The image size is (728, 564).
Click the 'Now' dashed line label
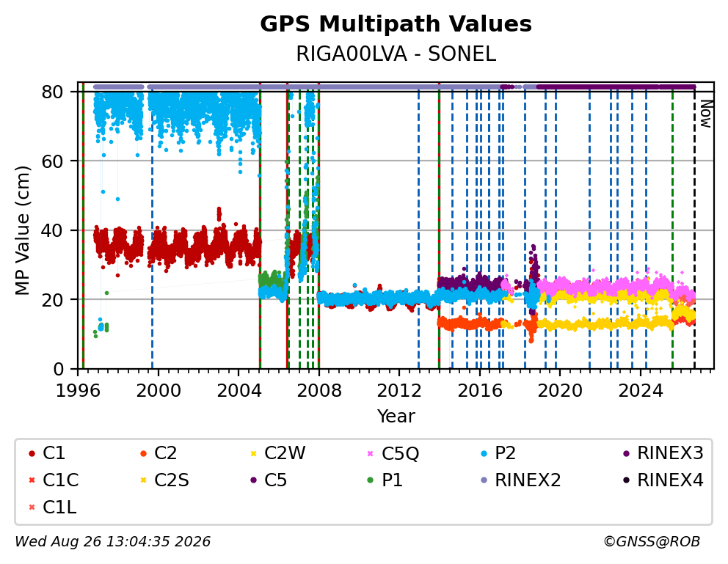(x=706, y=114)
